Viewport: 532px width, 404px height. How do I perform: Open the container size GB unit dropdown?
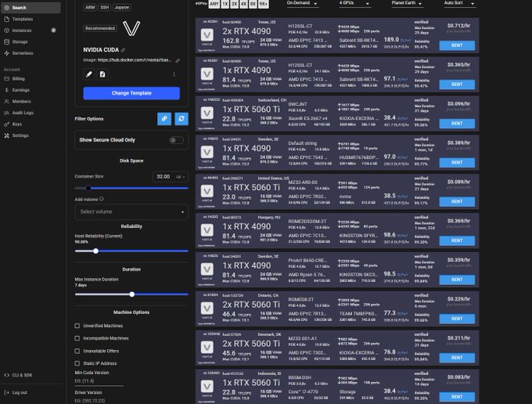point(181,176)
